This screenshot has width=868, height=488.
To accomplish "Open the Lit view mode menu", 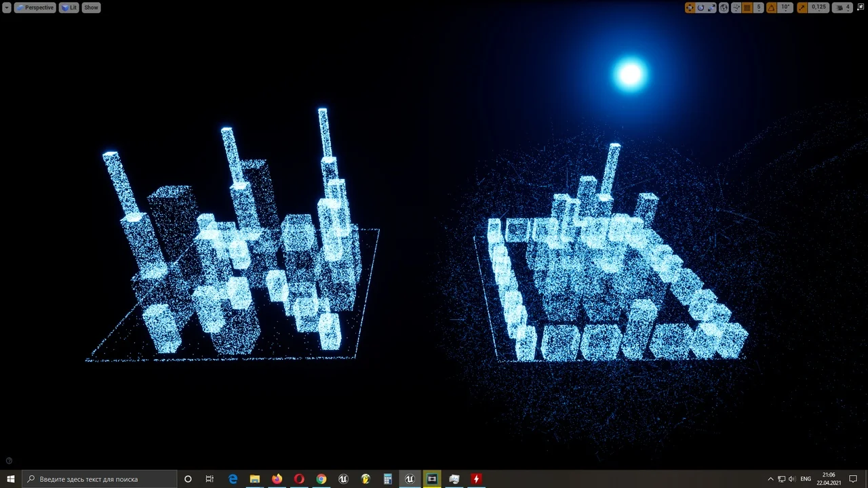I will 69,7.
